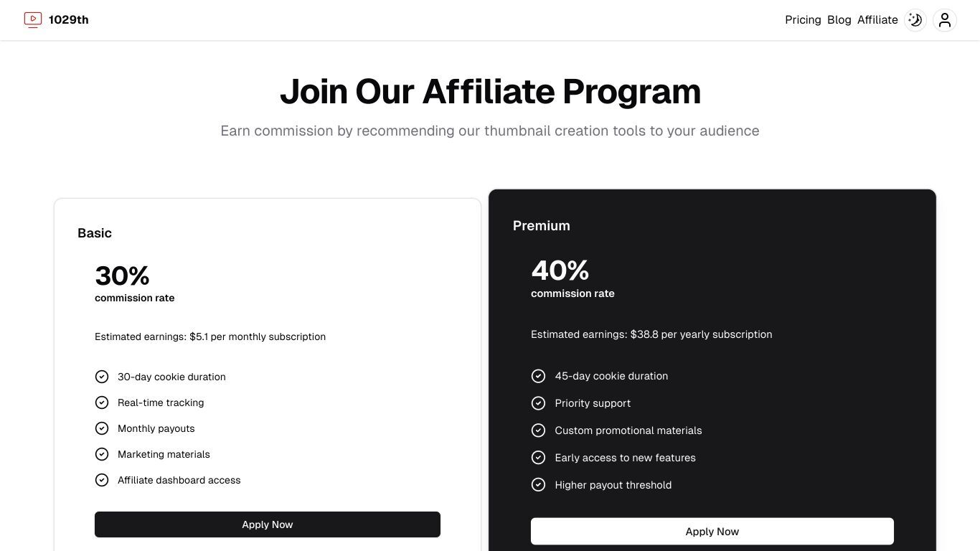980x551 pixels.
Task: Select Affiliate in the navigation
Action: (x=877, y=20)
